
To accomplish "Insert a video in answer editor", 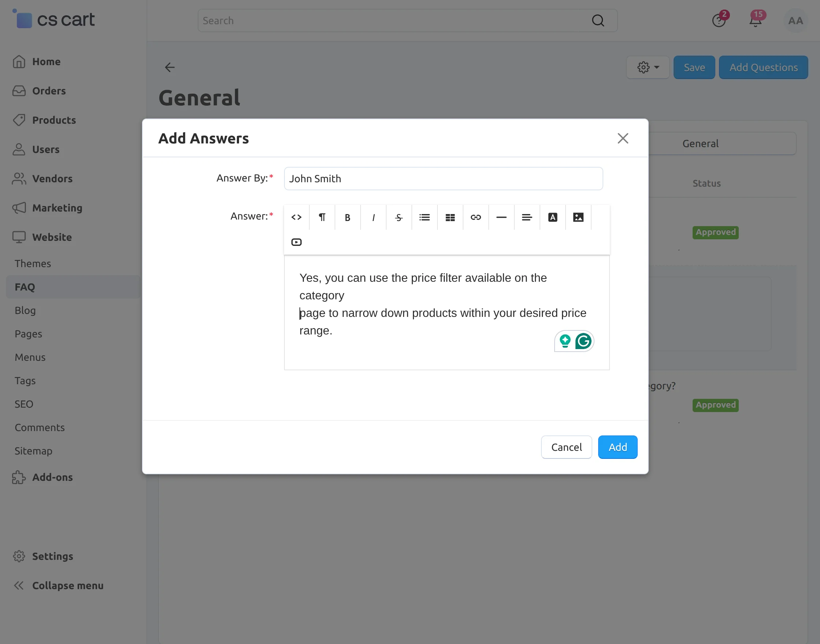I will (x=297, y=242).
